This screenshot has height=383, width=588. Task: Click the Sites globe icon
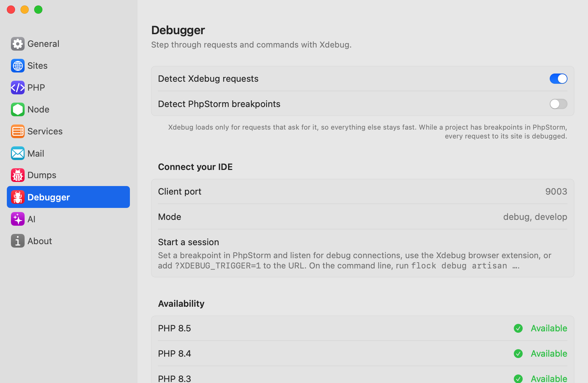[17, 66]
